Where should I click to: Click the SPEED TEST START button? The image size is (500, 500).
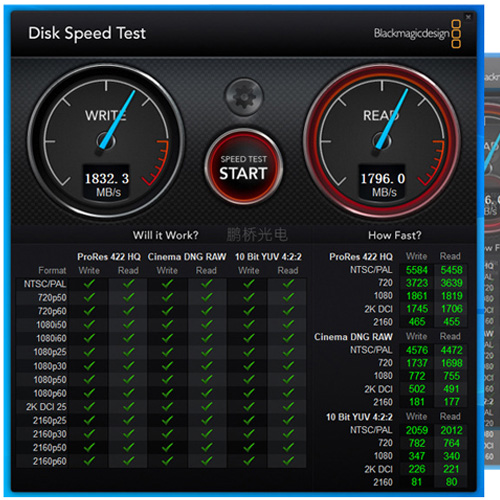click(244, 167)
